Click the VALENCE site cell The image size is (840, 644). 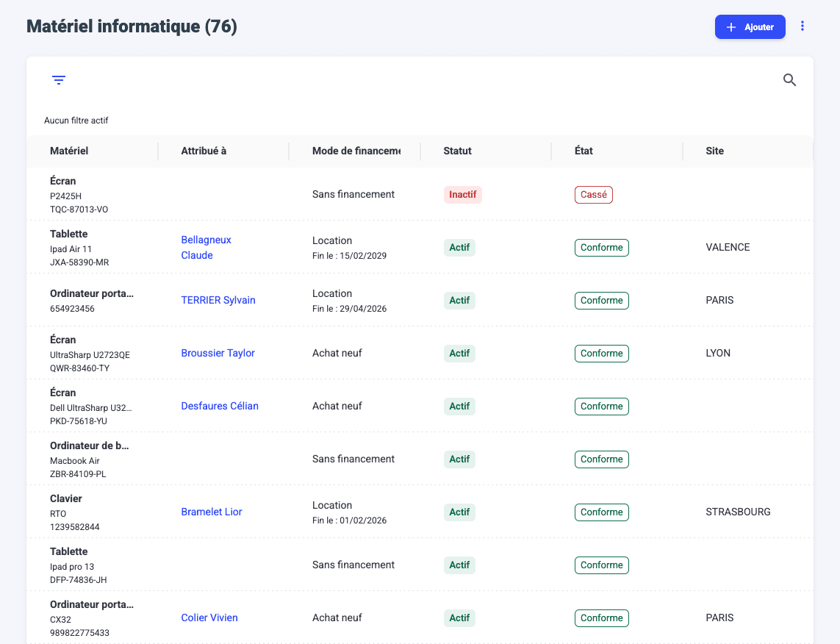click(x=728, y=248)
